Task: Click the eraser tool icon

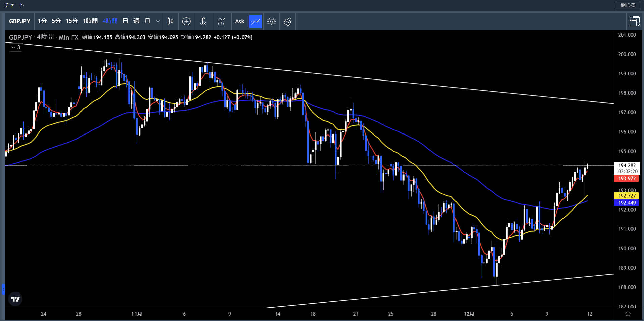Action: pyautogui.click(x=287, y=21)
